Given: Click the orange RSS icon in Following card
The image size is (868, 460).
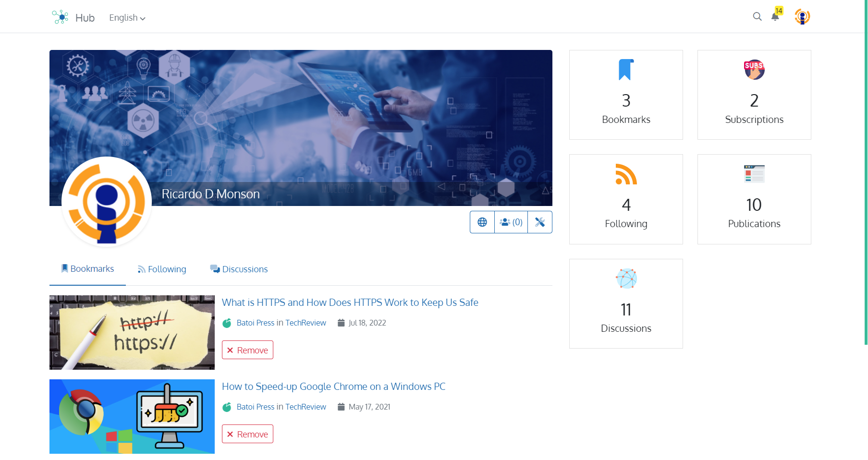Looking at the screenshot, I should click(626, 174).
